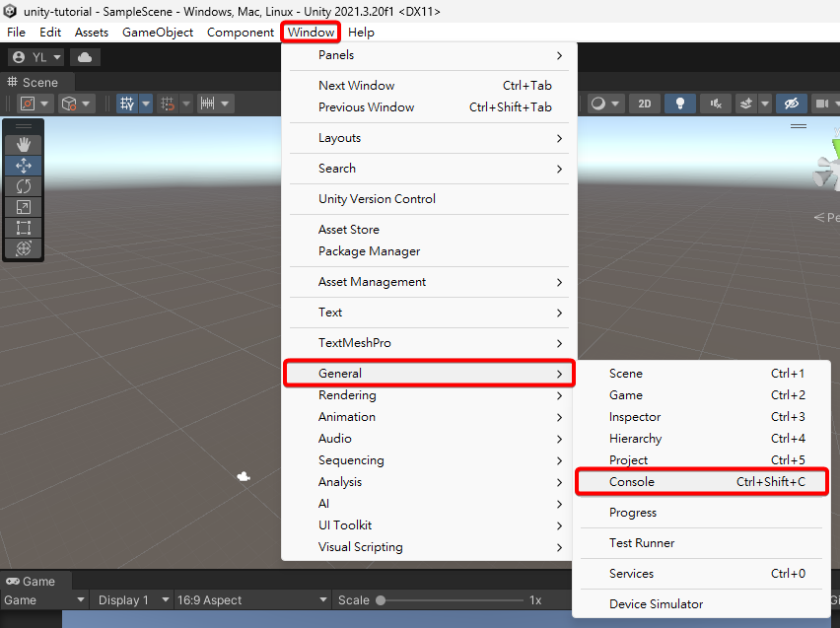Expand the TextMeshPro submenu
The image size is (840, 628).
click(429, 343)
